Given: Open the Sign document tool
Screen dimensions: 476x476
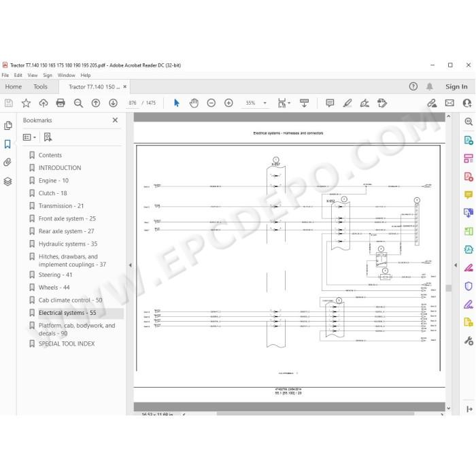Looking at the screenshot, I should point(364,103).
